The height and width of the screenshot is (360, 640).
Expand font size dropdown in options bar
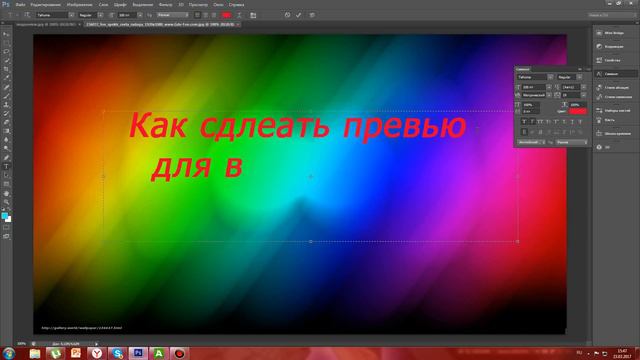pyautogui.click(x=140, y=15)
